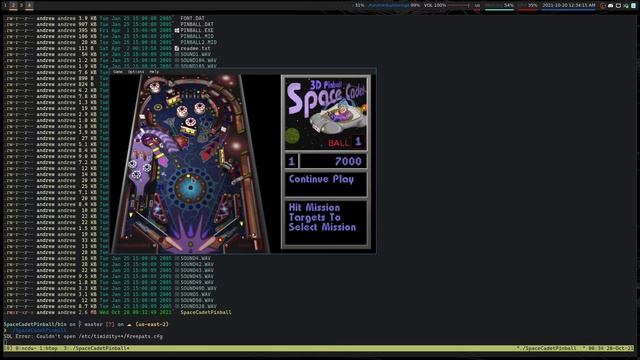Switch to workspace 2 in the top bar
640x360 pixels.
[13, 5]
